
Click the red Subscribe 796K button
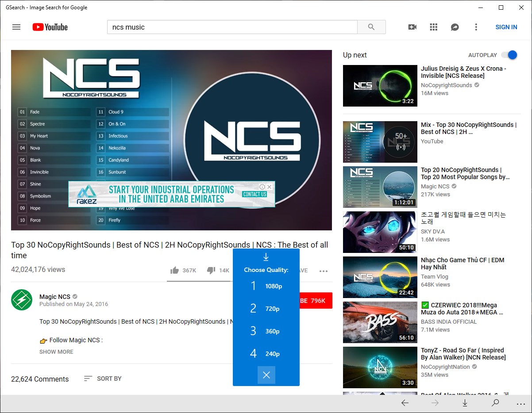click(x=316, y=301)
